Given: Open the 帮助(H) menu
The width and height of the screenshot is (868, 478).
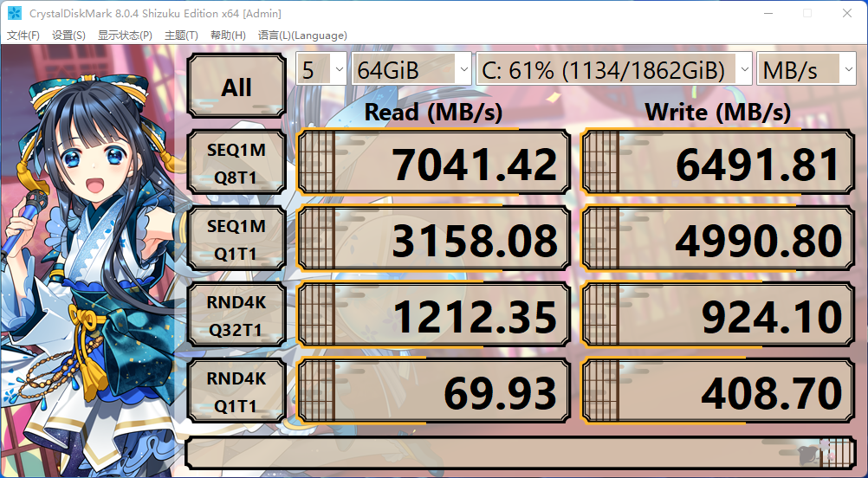Looking at the screenshot, I should pos(228,36).
